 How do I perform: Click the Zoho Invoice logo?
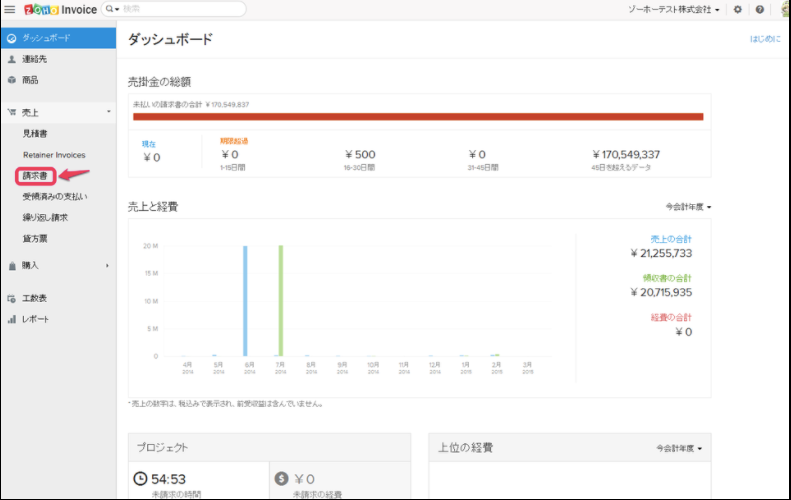pos(61,10)
